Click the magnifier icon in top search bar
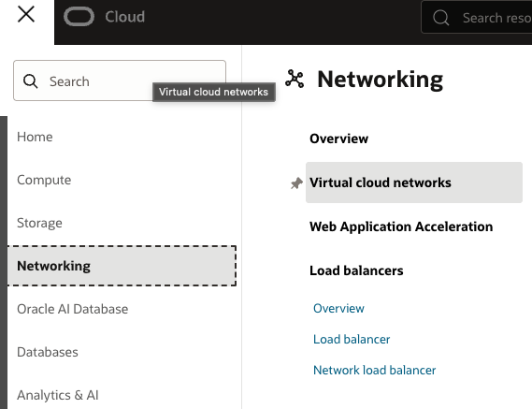This screenshot has height=409, width=532. tap(440, 18)
